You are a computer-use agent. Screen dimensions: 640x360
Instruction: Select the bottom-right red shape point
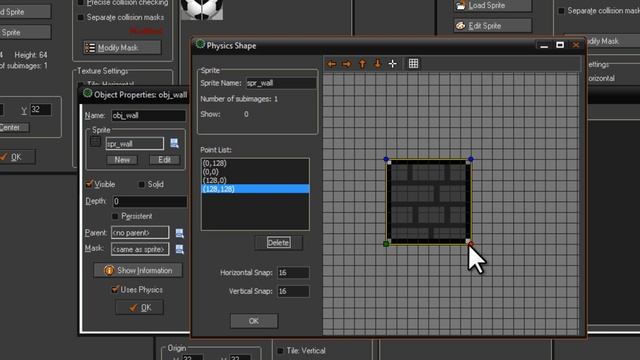471,244
